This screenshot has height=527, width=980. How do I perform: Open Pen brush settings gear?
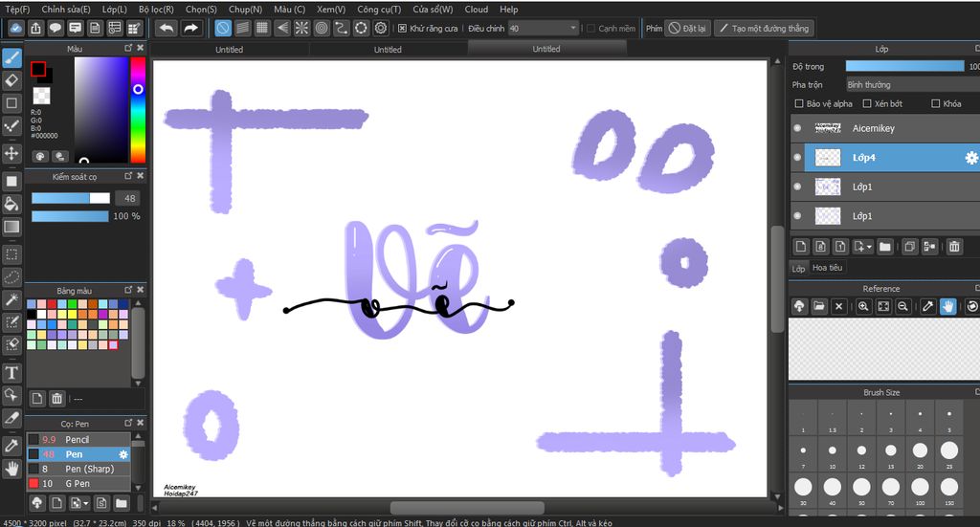123,454
